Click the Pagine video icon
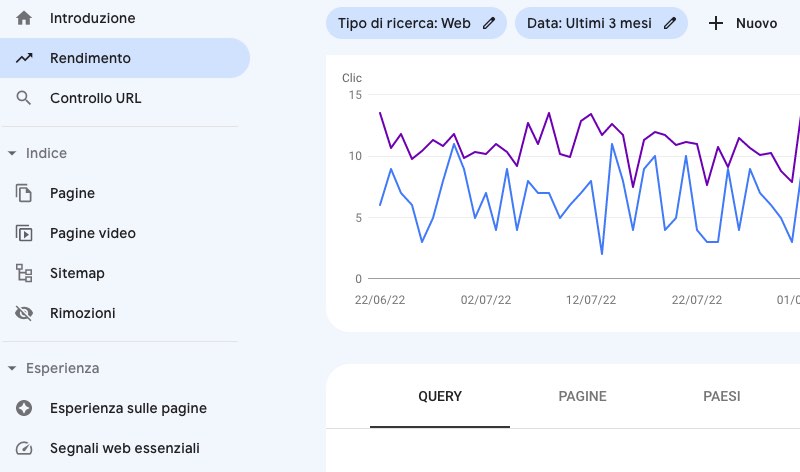Screen dimensions: 800x472 pyautogui.click(x=25, y=233)
